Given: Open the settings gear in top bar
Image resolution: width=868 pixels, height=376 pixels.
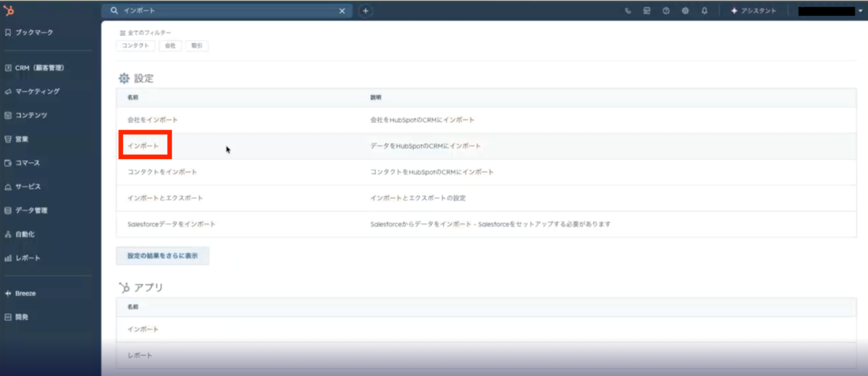Looking at the screenshot, I should [x=685, y=11].
